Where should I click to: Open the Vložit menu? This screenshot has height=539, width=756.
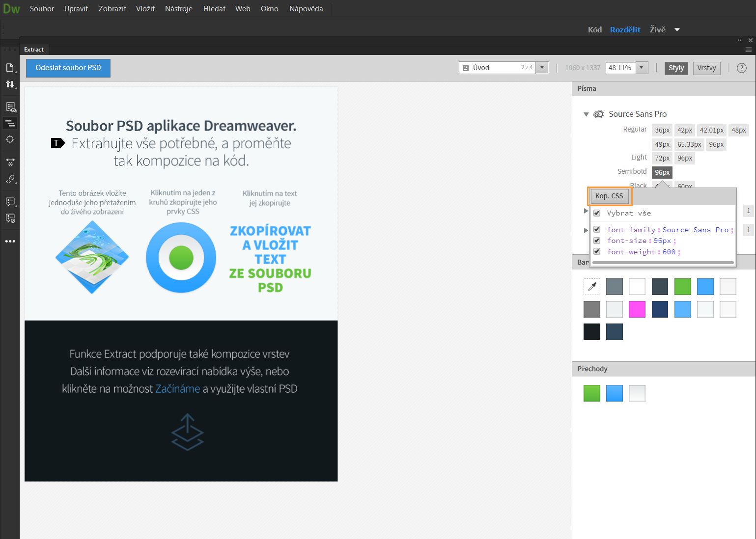(145, 9)
